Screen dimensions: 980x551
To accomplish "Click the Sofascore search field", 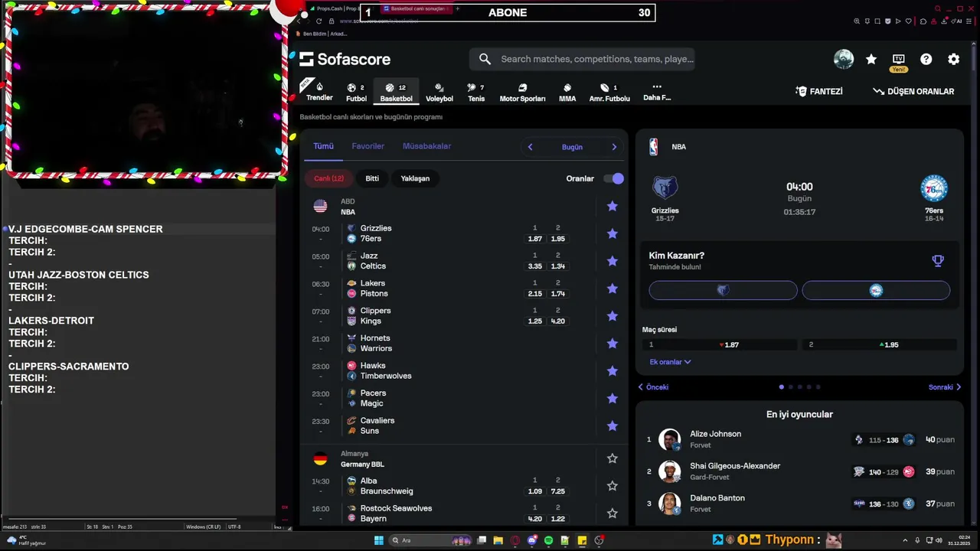I will pyautogui.click(x=582, y=59).
